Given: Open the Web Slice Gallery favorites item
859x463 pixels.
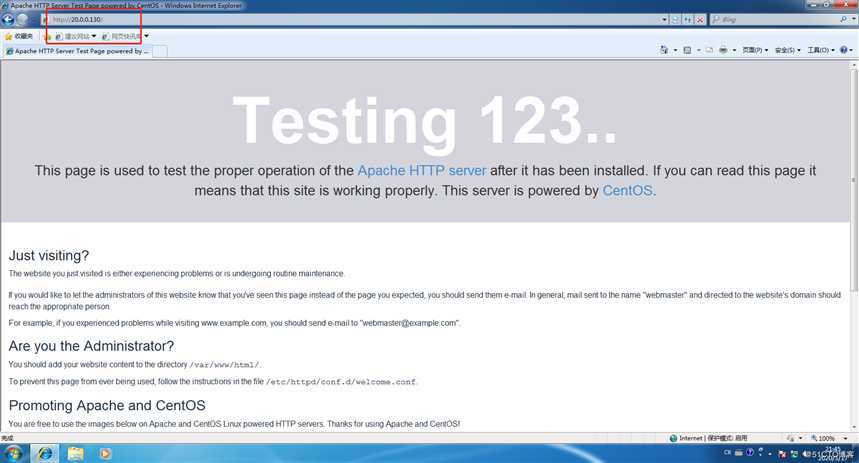Looking at the screenshot, I should pos(125,37).
